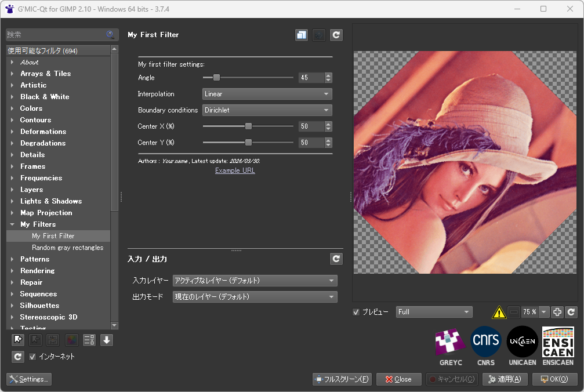The image size is (584, 392).
Task: Toggle the インターネット checkbox
Action: [x=32, y=357]
